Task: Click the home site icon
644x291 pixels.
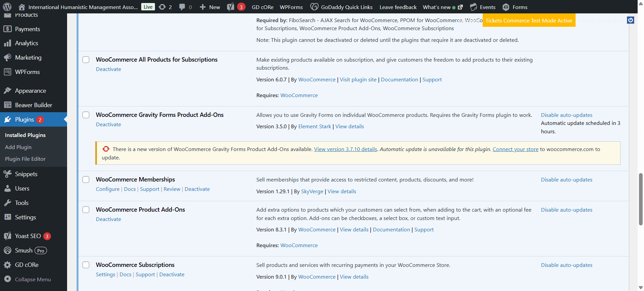Action: click(x=22, y=7)
